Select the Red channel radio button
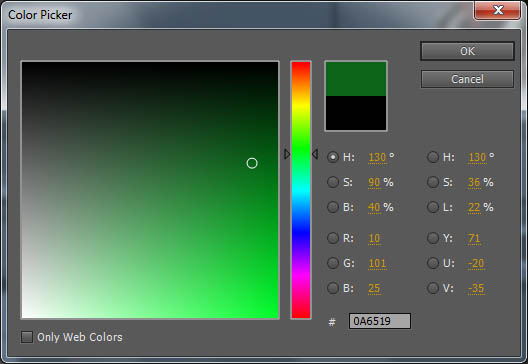The width and height of the screenshot is (528, 364). click(x=333, y=238)
